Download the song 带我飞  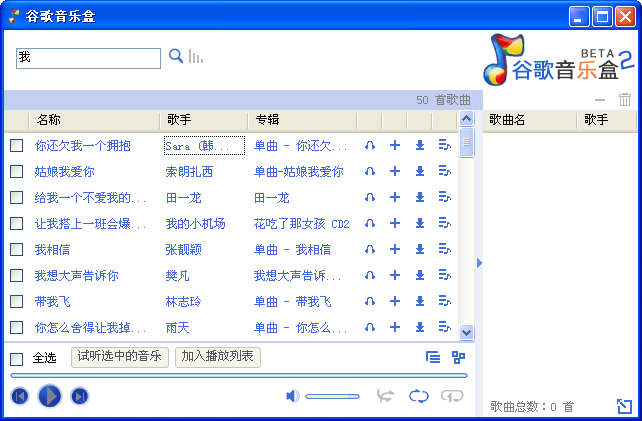420,301
